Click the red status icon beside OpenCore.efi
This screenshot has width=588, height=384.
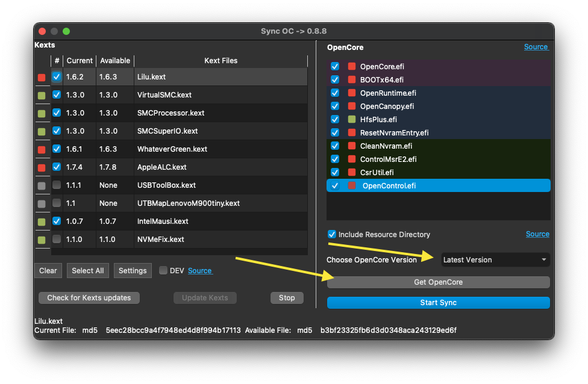352,66
